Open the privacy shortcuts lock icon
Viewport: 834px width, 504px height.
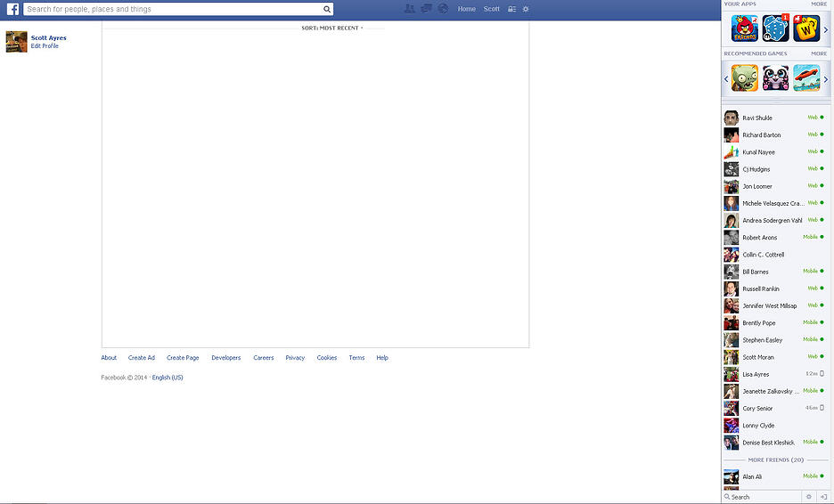pyautogui.click(x=511, y=9)
